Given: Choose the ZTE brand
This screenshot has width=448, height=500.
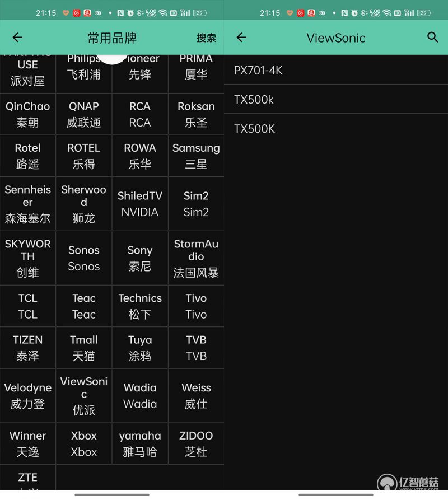Looking at the screenshot, I should (28, 478).
